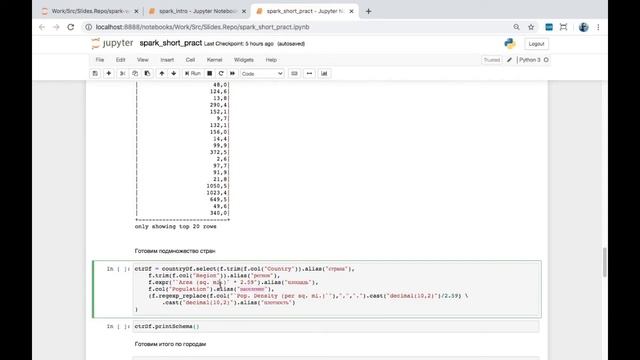640x360 pixels.
Task: Click the In [ ] prompt of select cell
Action: pos(118,269)
